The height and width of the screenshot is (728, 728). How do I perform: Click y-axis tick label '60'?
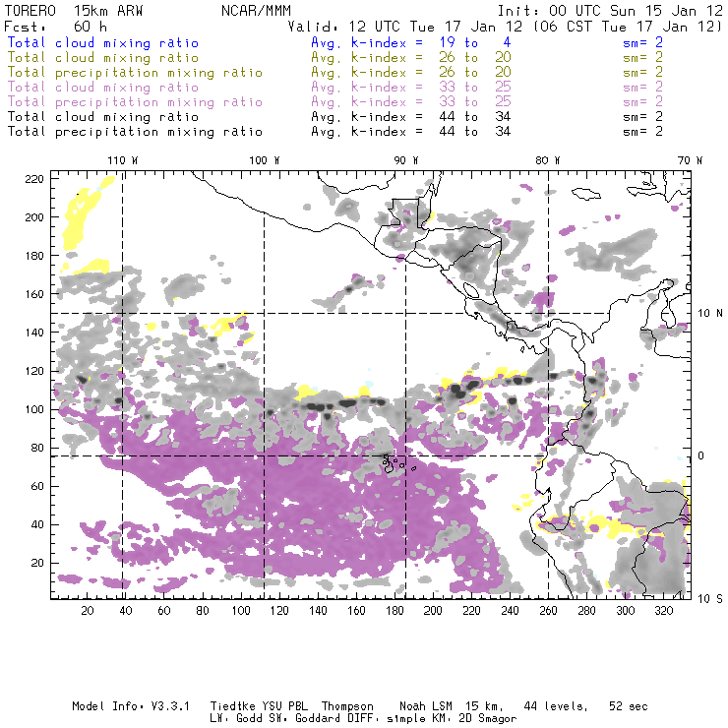37,487
